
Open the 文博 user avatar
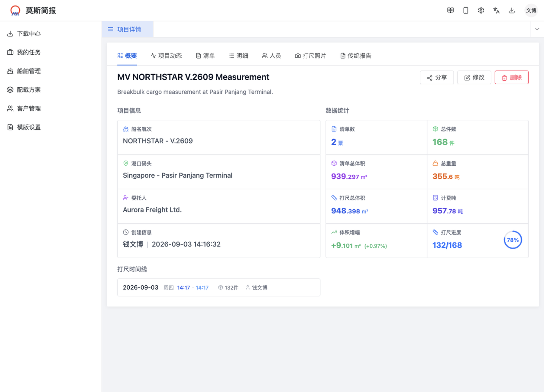point(531,11)
